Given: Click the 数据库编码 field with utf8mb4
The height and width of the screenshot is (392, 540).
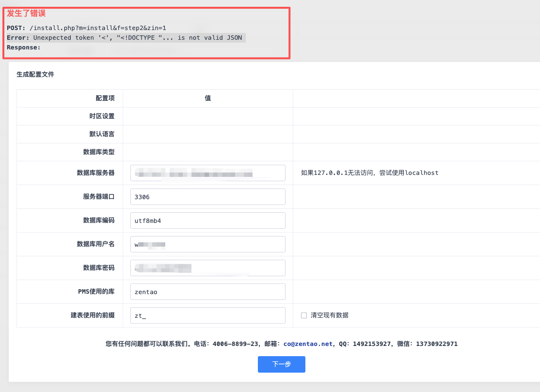Looking at the screenshot, I should click(x=207, y=220).
